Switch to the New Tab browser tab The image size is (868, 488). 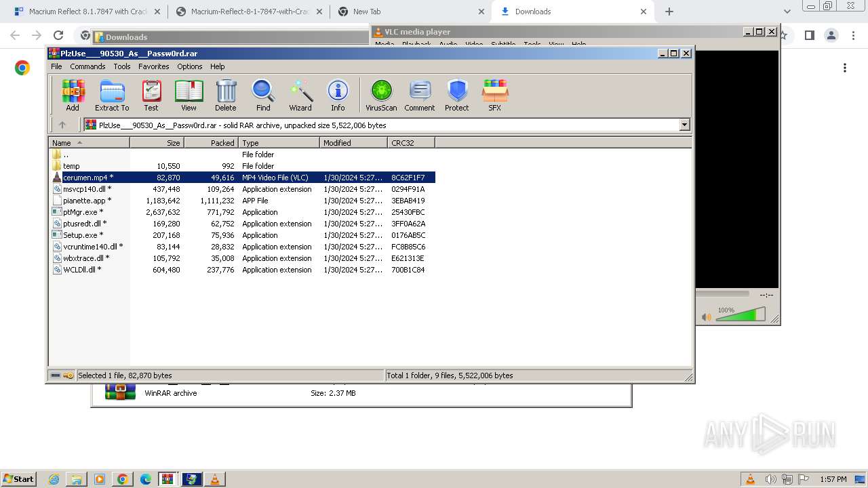[x=410, y=12]
